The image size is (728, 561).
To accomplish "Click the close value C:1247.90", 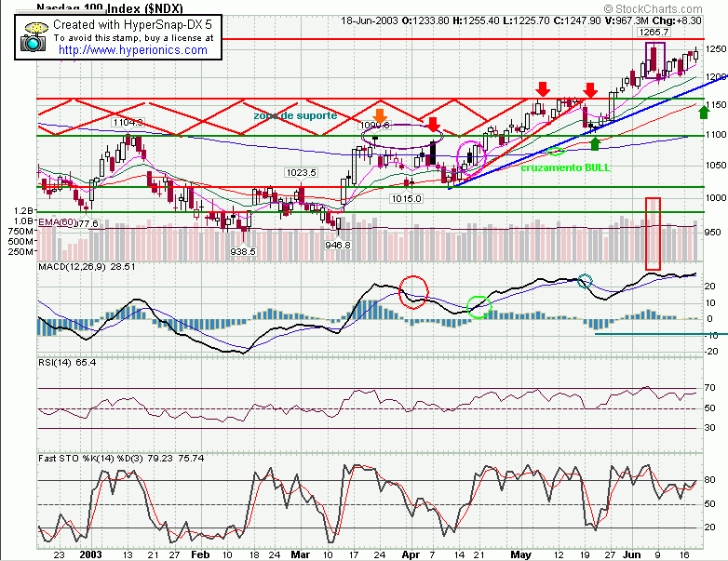I will pyautogui.click(x=577, y=20).
